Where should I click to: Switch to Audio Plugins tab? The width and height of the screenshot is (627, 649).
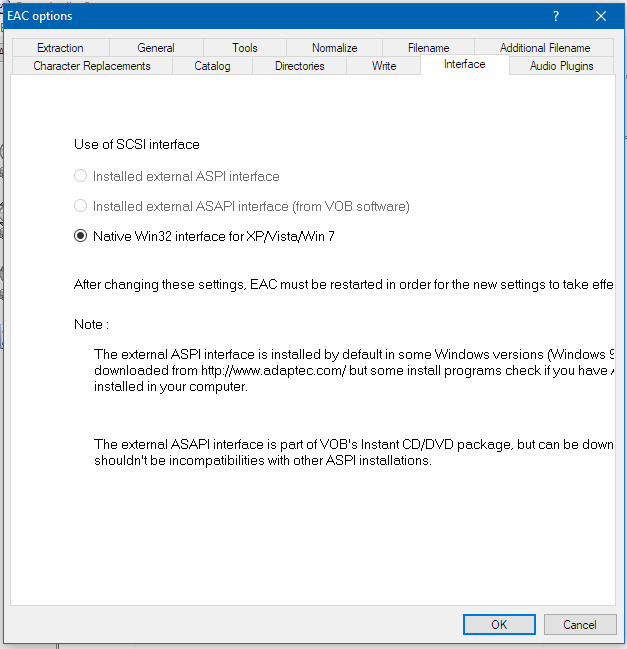tap(561, 66)
